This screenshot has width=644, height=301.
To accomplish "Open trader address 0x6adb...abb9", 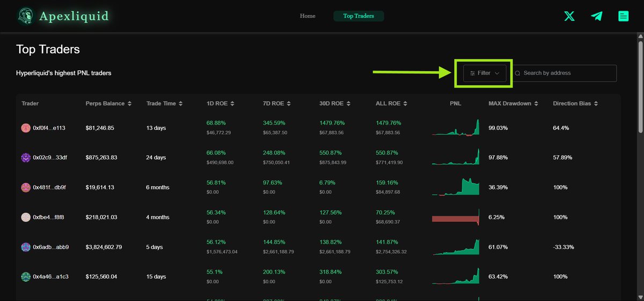I will tap(50, 247).
